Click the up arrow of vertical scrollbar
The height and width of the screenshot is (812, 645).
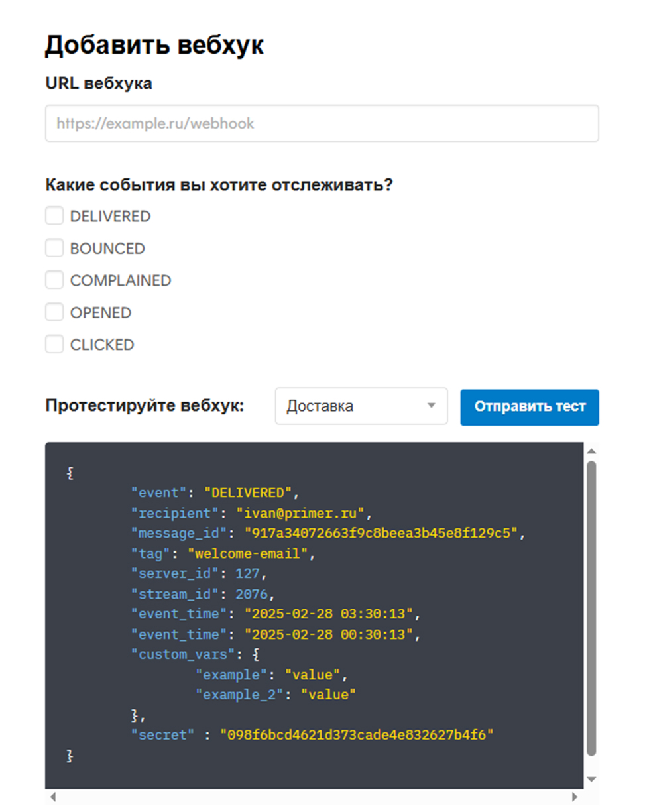(592, 451)
